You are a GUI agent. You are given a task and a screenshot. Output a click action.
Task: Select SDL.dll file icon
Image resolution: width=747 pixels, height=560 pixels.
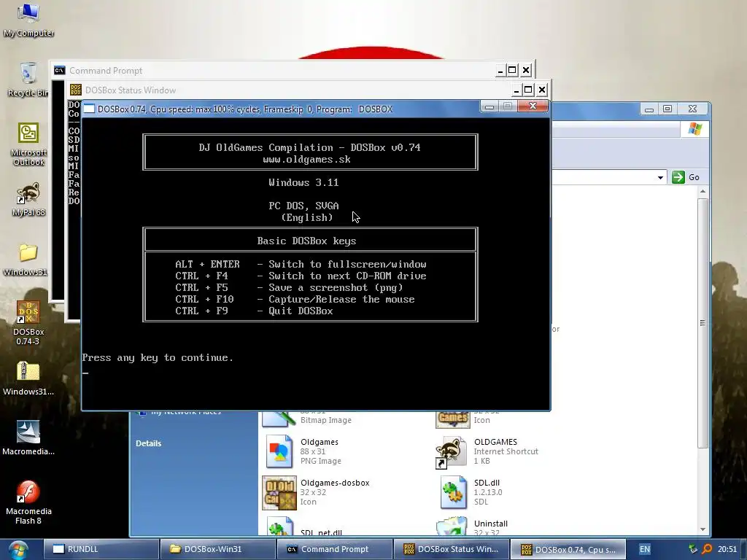(x=452, y=492)
